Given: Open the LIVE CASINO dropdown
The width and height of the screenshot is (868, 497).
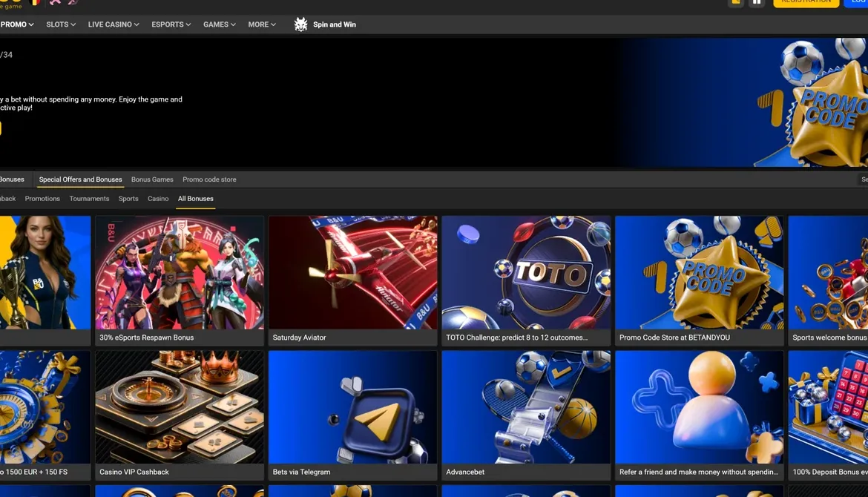Looking at the screenshot, I should point(114,24).
